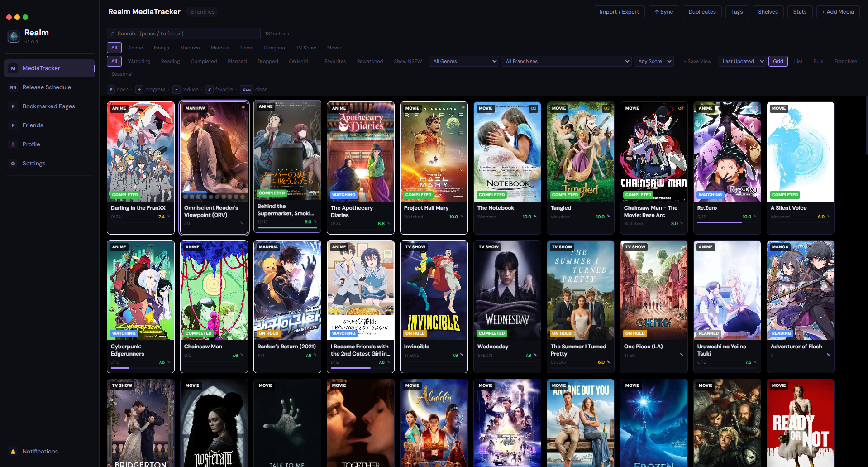868x467 pixels.
Task: Click the edit pencil on Darling in the FranXX
Action: pyautogui.click(x=169, y=217)
